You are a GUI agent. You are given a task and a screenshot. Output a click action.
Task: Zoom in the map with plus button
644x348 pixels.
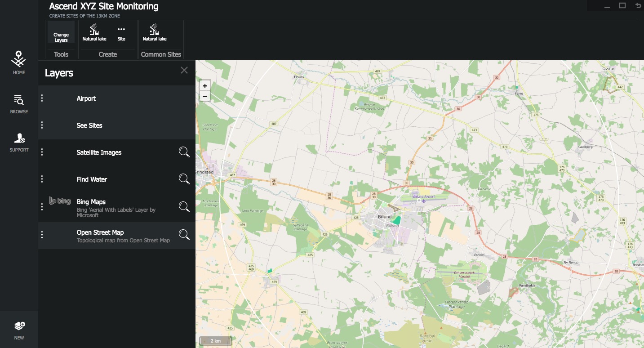pos(205,86)
